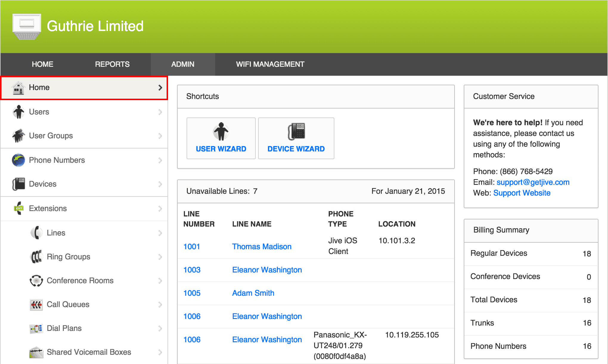Expand Shared Voicemail Boxes chevron

(160, 352)
